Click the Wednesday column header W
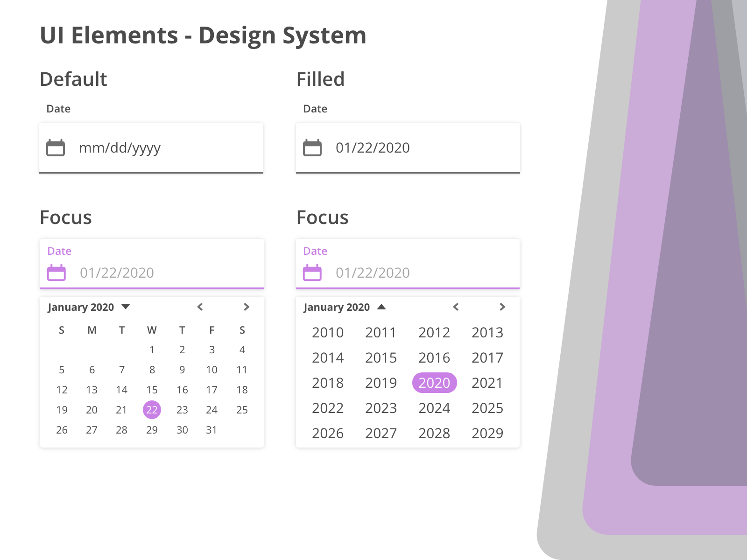Screen dimensions: 747x560 [x=152, y=330]
